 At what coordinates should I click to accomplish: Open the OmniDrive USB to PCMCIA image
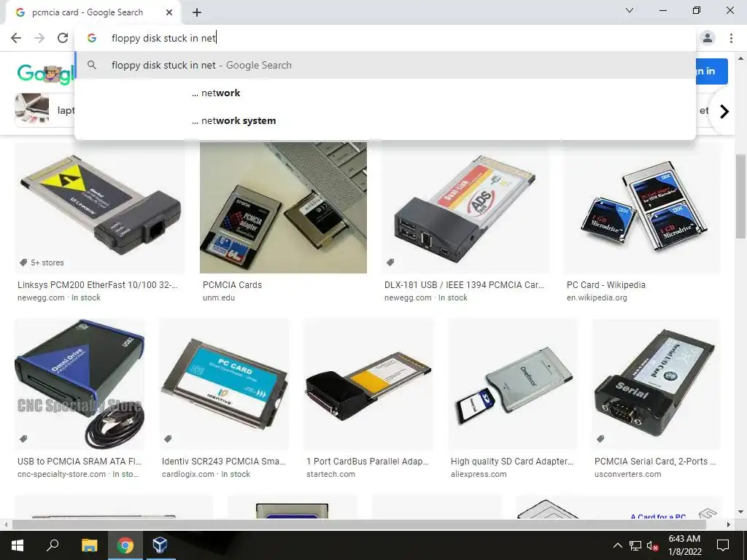pyautogui.click(x=80, y=384)
